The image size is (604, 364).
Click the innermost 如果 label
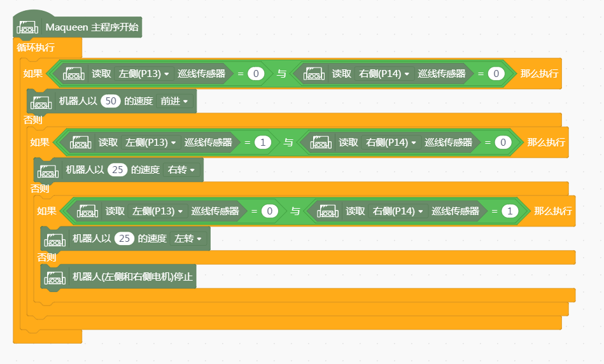(46, 211)
